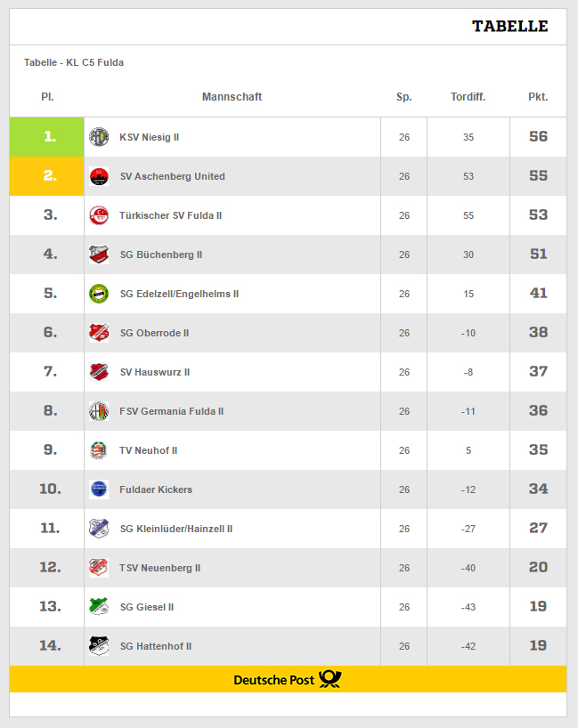The width and height of the screenshot is (578, 728).
Task: Click the FSV Germania Fulda II crest
Action: click(x=99, y=411)
